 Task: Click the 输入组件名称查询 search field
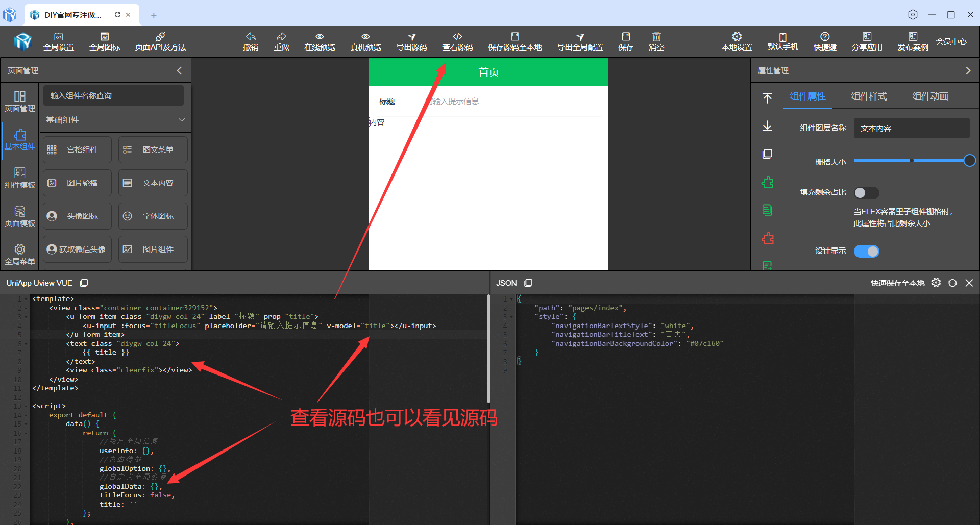point(113,95)
